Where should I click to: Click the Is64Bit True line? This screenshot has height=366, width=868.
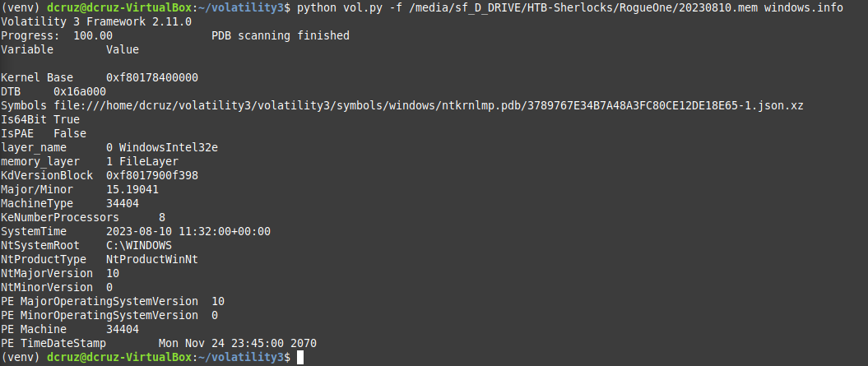[x=40, y=119]
